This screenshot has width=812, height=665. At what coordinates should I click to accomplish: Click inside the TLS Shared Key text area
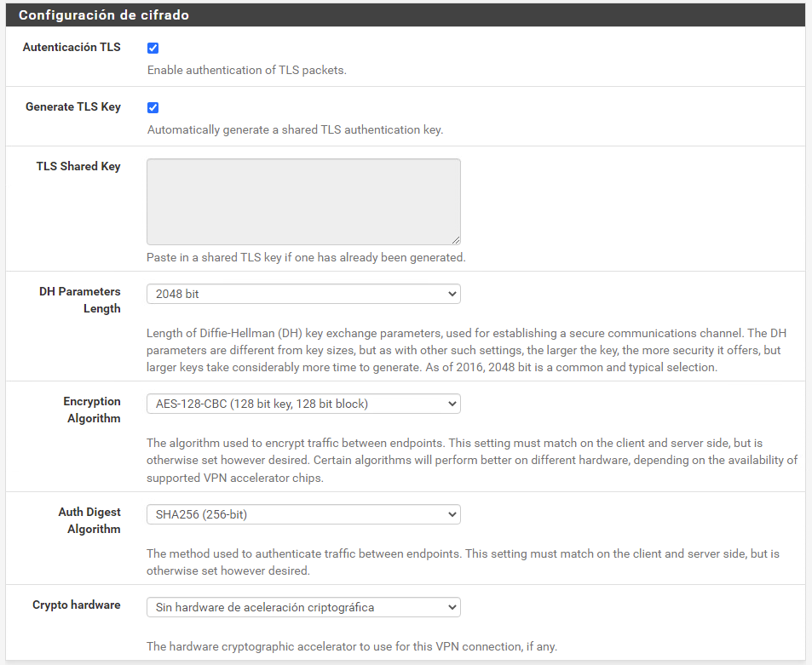[x=303, y=202]
